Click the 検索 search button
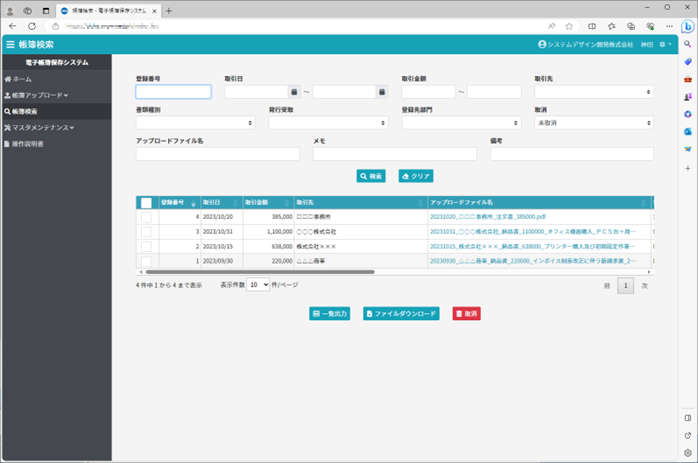 point(371,176)
